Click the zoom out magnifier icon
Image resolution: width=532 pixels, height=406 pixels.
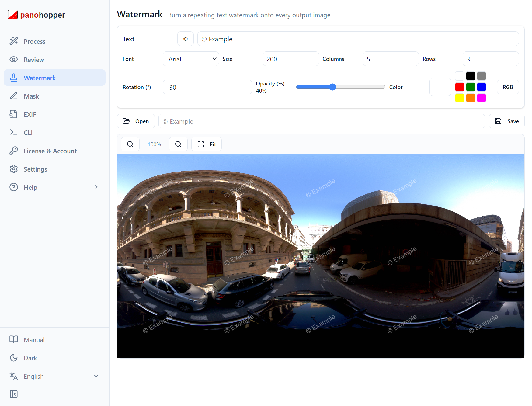pos(130,144)
